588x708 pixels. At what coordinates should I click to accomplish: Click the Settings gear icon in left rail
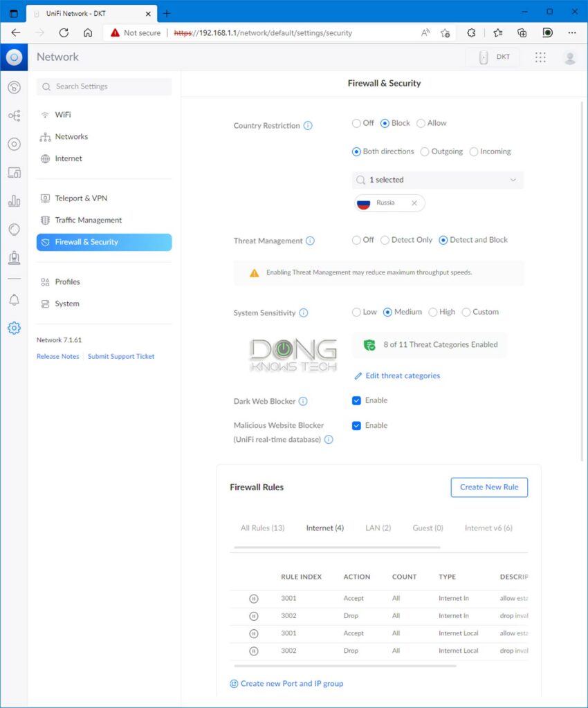coord(14,328)
